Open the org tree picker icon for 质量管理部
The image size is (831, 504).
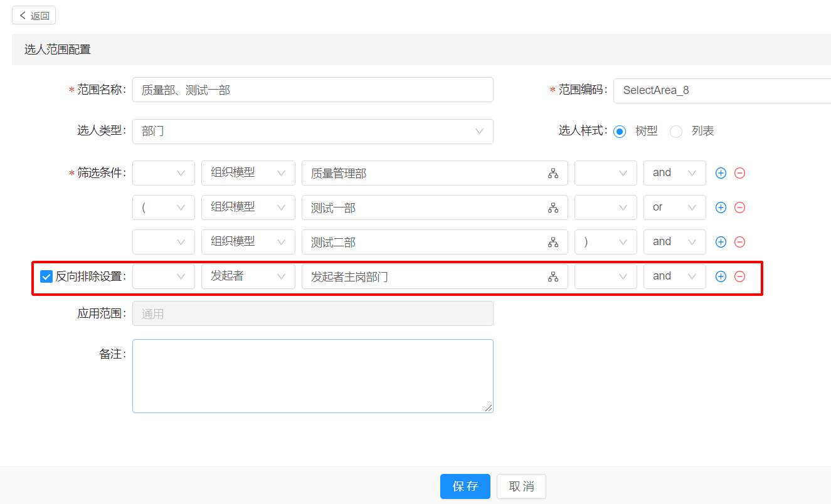pyautogui.click(x=553, y=174)
